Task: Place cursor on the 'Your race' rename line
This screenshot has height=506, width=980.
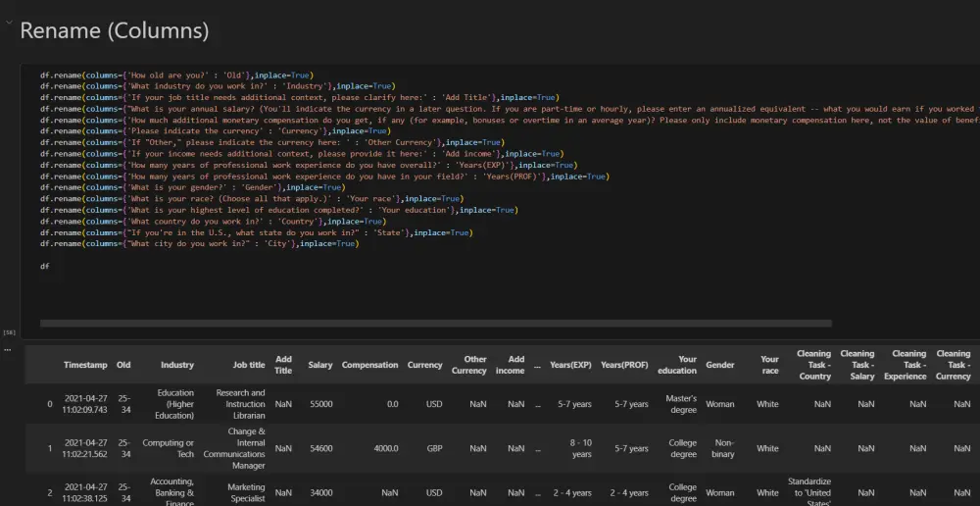Action: [252, 199]
